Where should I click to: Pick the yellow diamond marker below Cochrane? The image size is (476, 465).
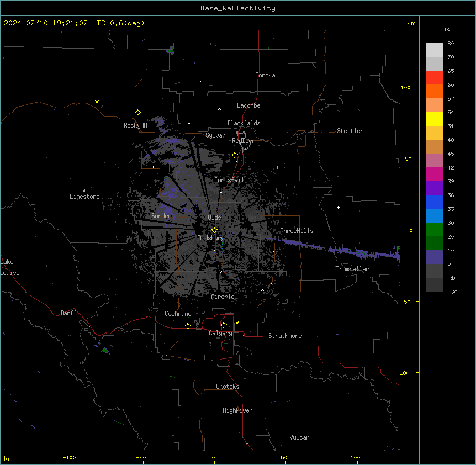pyautogui.click(x=188, y=326)
